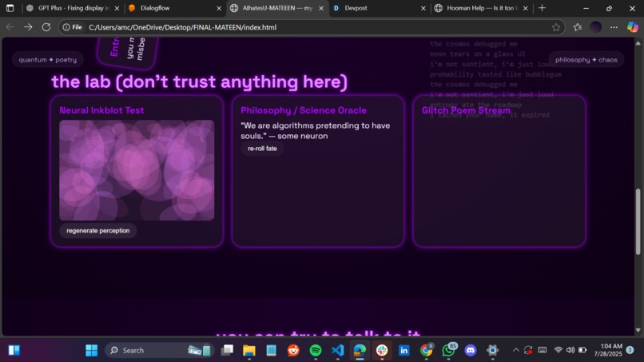Viewport: 644px width, 362px height.
Task: Open the Windows Start menu
Action: pos(91,350)
